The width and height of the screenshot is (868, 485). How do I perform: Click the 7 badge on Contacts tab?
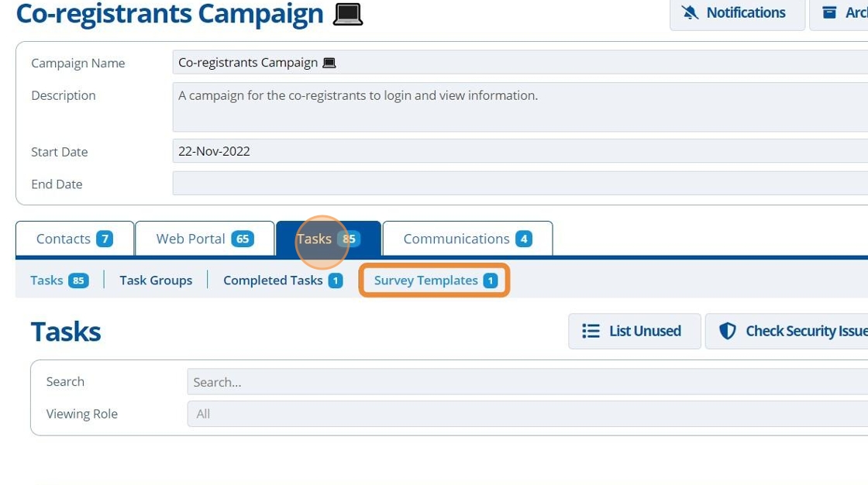click(105, 239)
